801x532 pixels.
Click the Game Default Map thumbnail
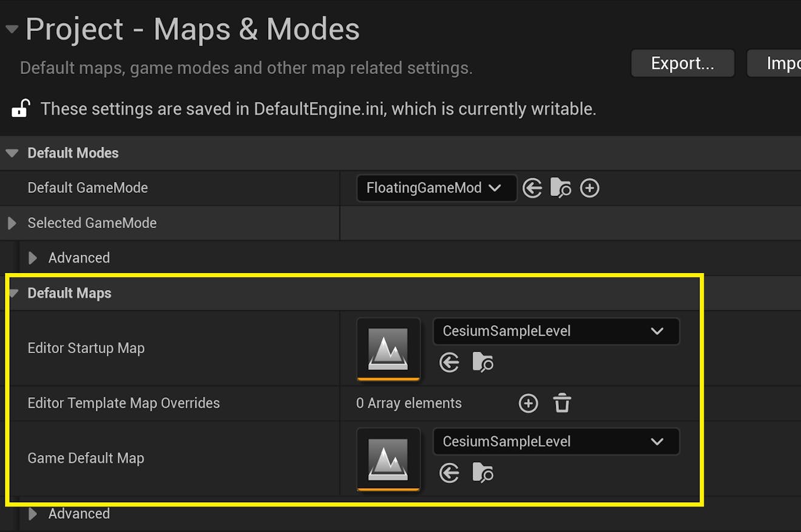pyautogui.click(x=388, y=459)
